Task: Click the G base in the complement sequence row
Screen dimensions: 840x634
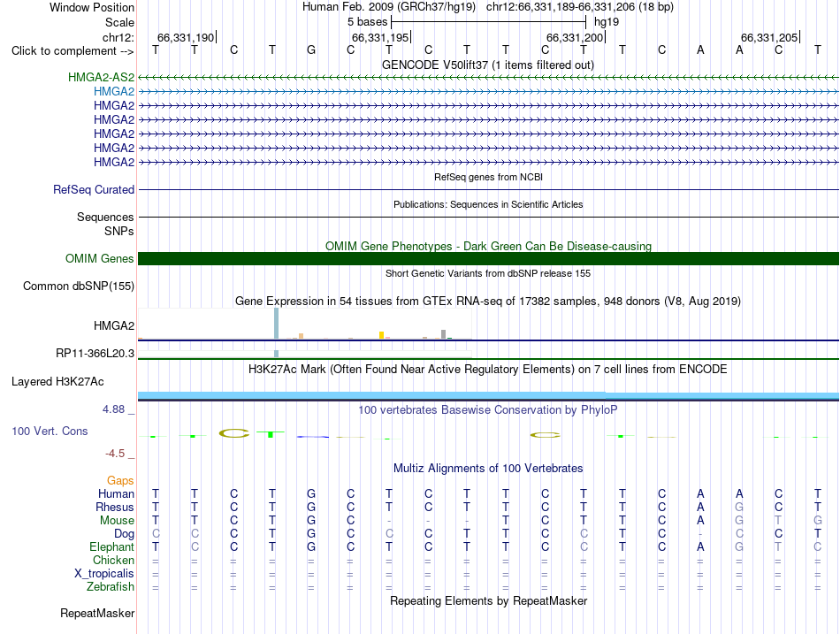Action: [311, 50]
